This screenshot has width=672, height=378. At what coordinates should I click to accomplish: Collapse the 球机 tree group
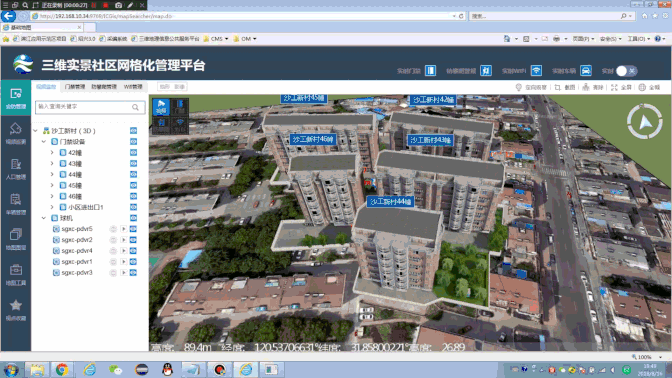point(44,218)
